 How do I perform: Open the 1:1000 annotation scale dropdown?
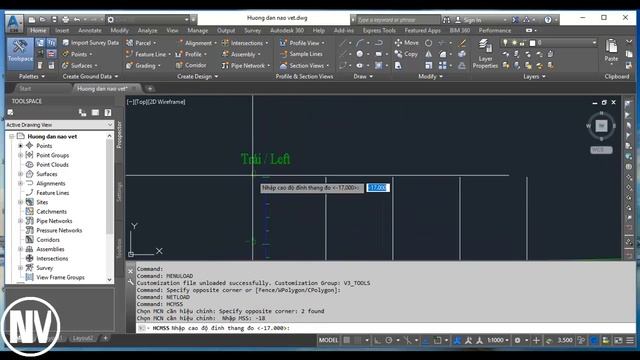tap(498, 340)
